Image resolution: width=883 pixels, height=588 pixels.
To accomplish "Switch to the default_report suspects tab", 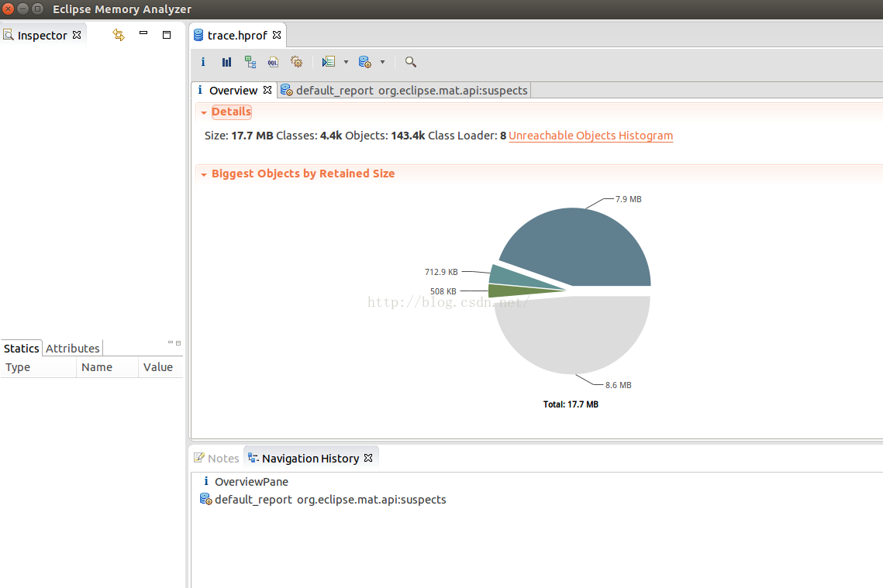I will [405, 91].
